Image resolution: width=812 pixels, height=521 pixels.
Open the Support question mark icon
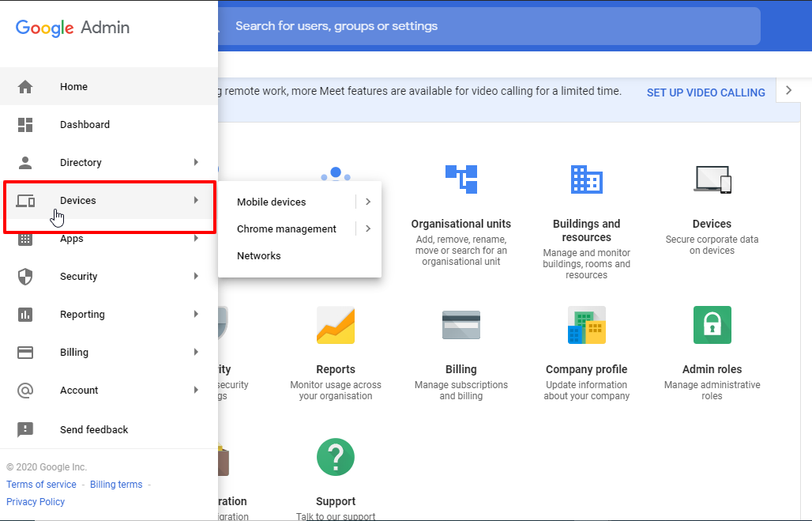pyautogui.click(x=336, y=457)
